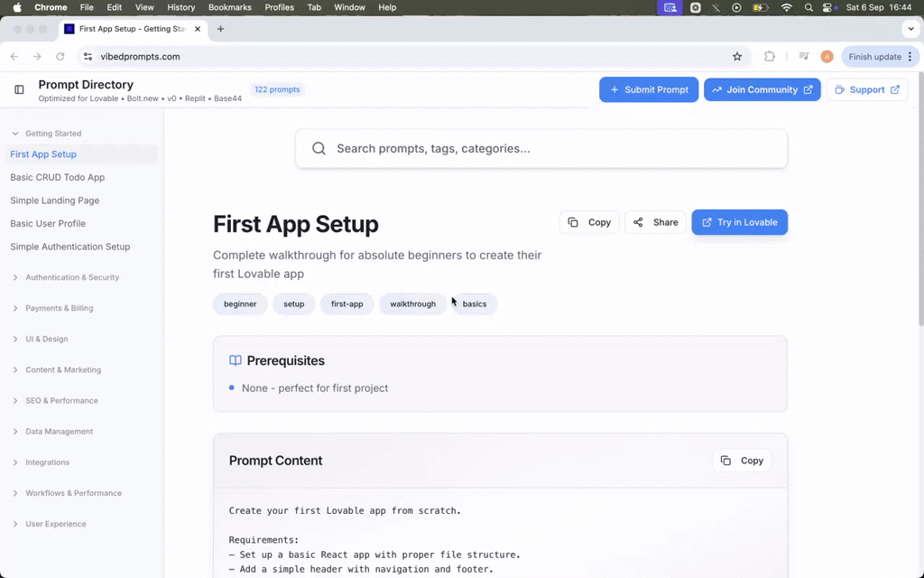This screenshot has width=924, height=578.
Task: Open Simple Landing Page prompt
Action: tap(55, 200)
